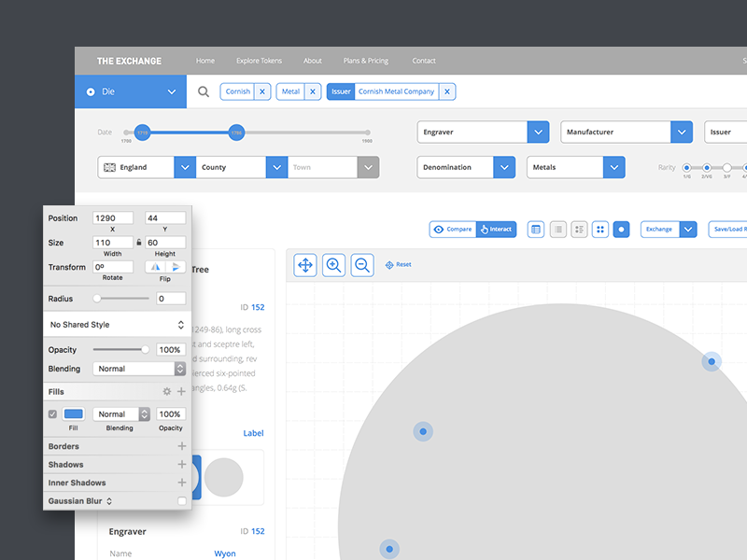
Task: Click the Position Y field
Action: click(x=165, y=218)
